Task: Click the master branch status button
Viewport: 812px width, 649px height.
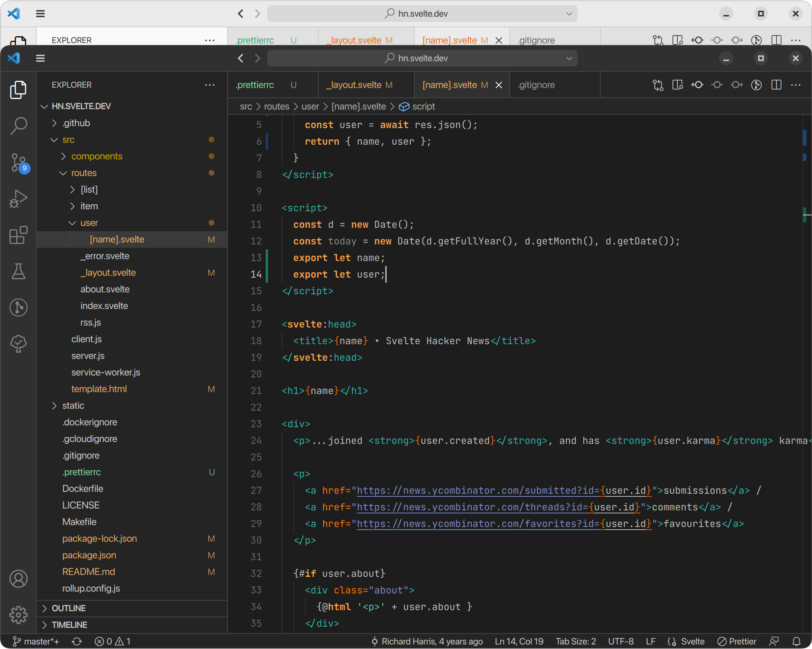Action: pos(36,641)
